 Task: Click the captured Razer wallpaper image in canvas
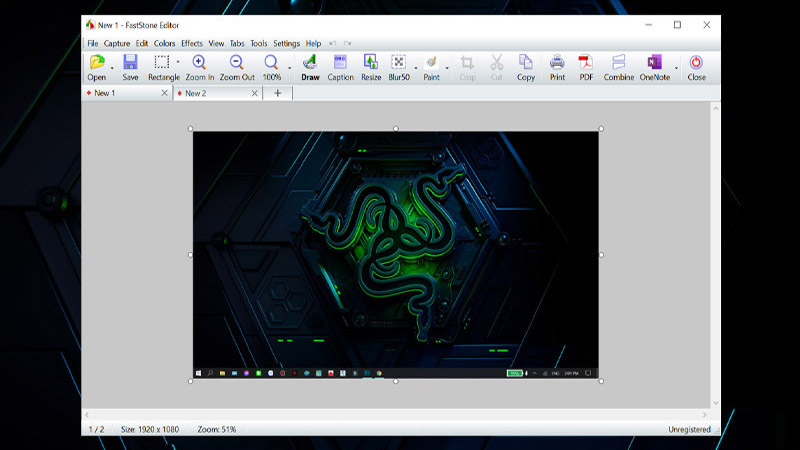tap(395, 255)
